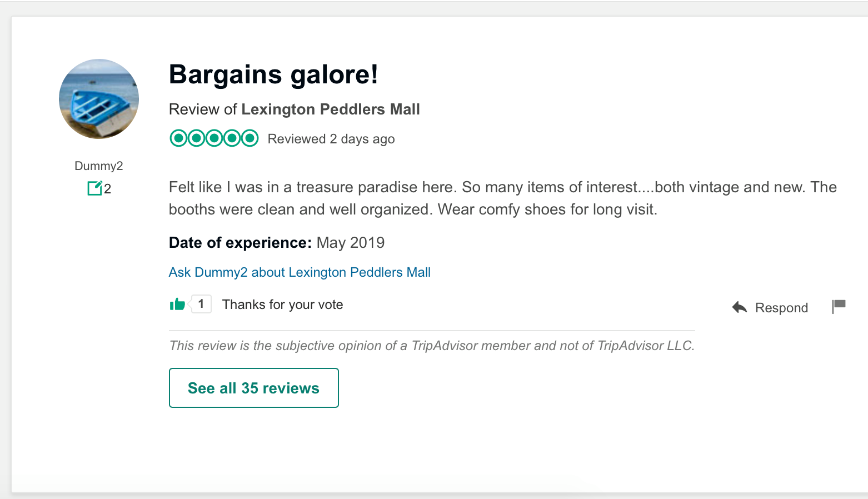The height and width of the screenshot is (499, 868).
Task: Click the Date of experience May 2019 line
Action: (x=277, y=243)
